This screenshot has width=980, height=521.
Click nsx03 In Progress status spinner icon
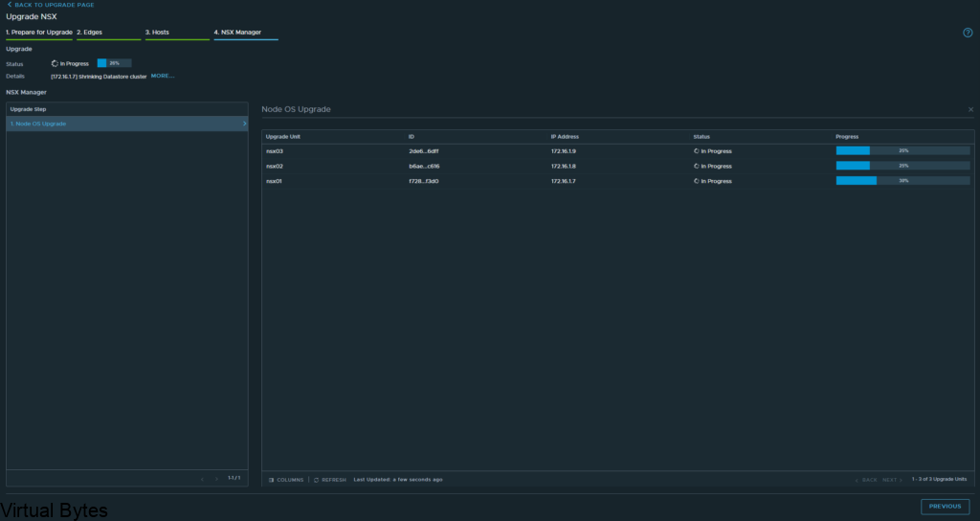(x=697, y=150)
